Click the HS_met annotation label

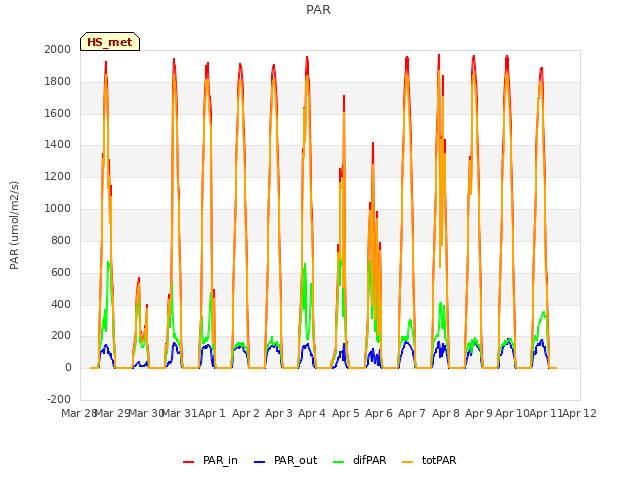[110, 42]
